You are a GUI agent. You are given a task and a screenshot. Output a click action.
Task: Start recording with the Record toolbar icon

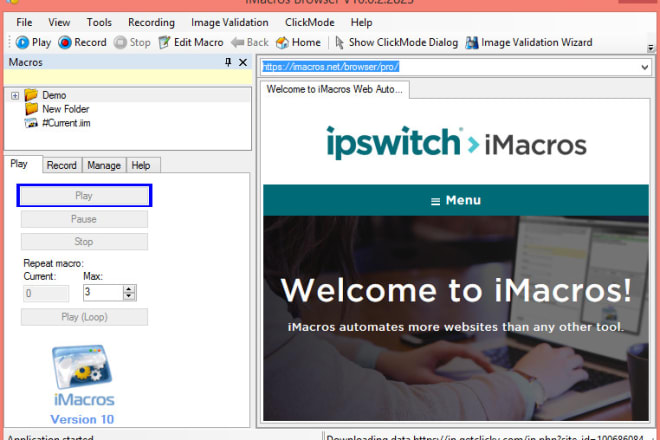coord(65,43)
